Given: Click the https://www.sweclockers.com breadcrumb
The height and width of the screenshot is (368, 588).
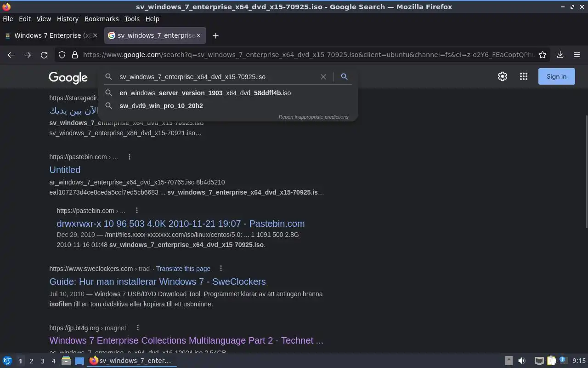Looking at the screenshot, I should point(100,269).
